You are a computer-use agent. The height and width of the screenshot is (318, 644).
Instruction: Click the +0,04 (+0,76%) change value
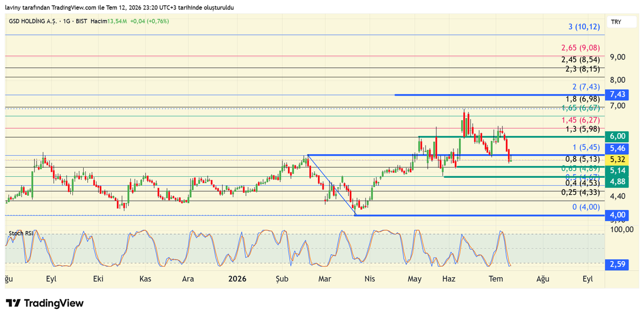150,21
